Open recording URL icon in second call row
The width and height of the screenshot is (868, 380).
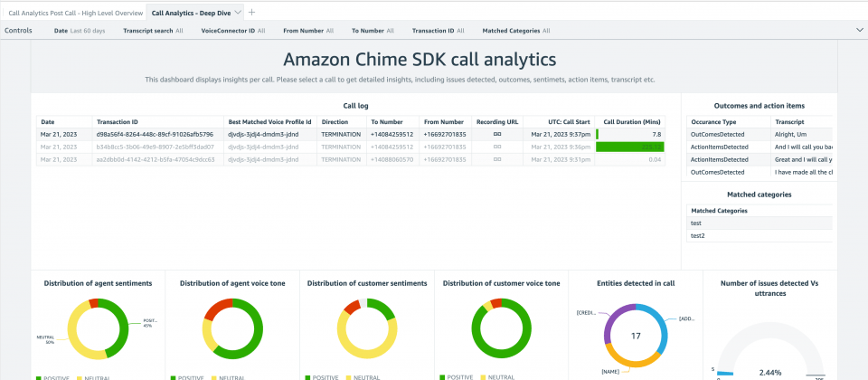tap(497, 147)
